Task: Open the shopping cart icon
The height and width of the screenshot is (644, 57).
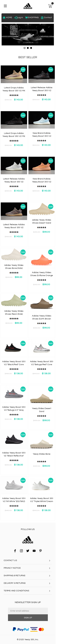Action: [50, 6]
